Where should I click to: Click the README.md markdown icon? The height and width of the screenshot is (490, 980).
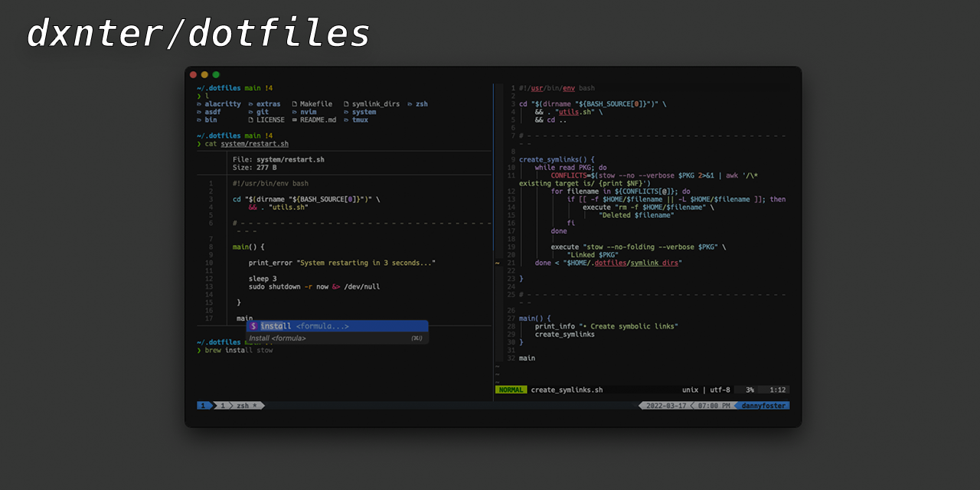coord(293,119)
